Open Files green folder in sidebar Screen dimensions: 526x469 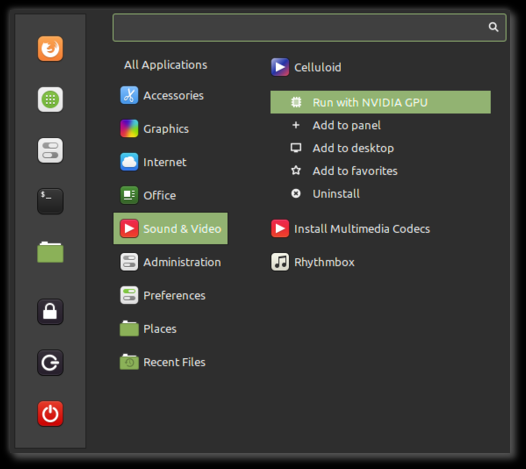click(50, 252)
